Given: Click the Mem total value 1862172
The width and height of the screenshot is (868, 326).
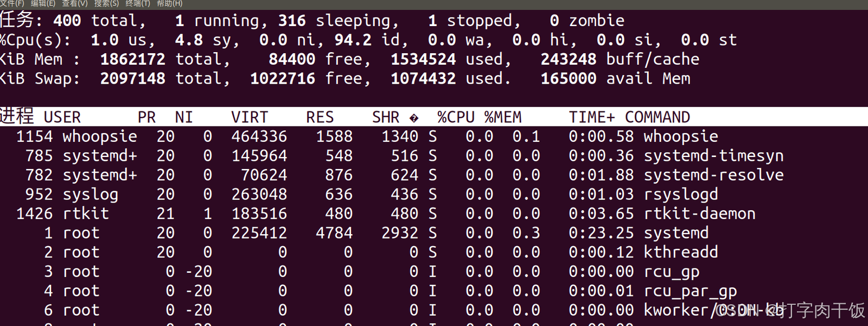Looking at the screenshot, I should pyautogui.click(x=133, y=60).
